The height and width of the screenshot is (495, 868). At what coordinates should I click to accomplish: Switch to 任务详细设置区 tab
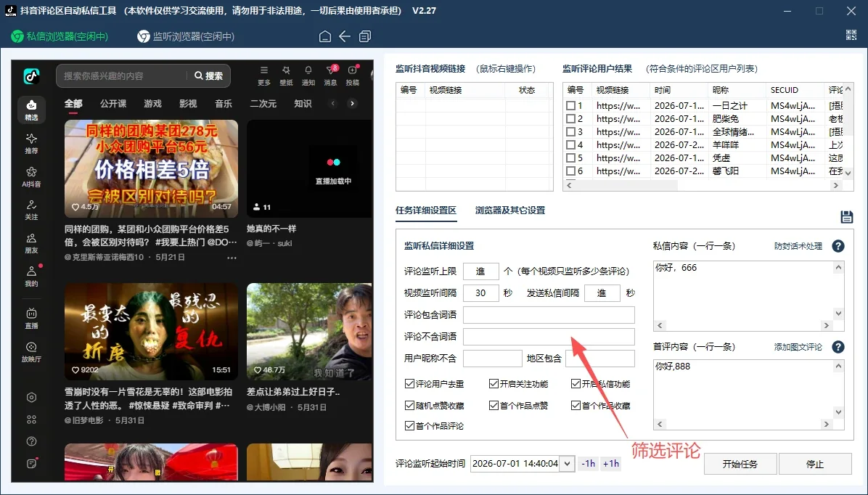(426, 210)
